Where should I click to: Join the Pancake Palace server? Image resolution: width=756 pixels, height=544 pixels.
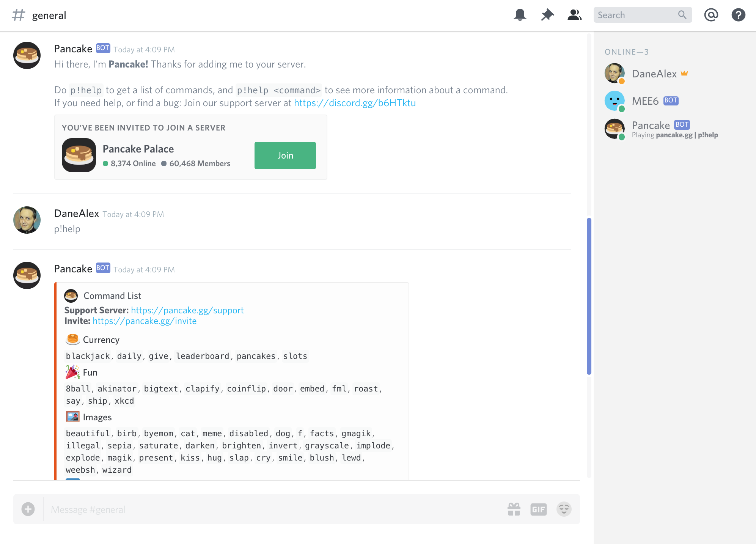[x=285, y=156]
